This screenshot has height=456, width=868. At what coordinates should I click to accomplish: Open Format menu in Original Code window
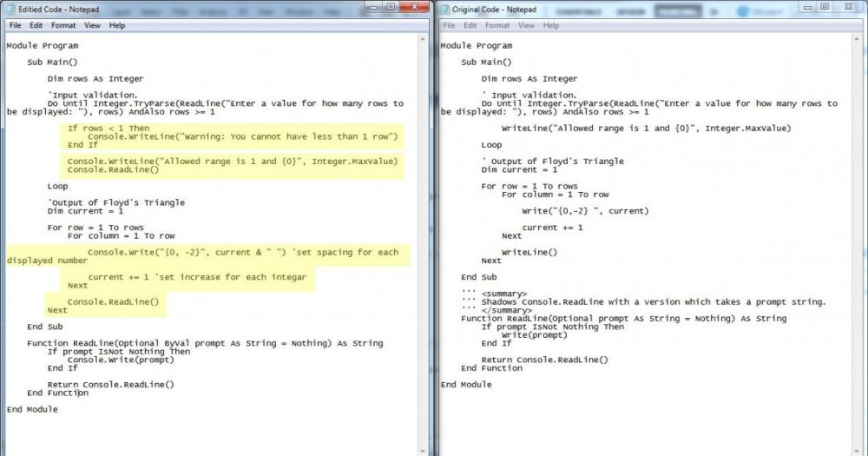click(498, 25)
